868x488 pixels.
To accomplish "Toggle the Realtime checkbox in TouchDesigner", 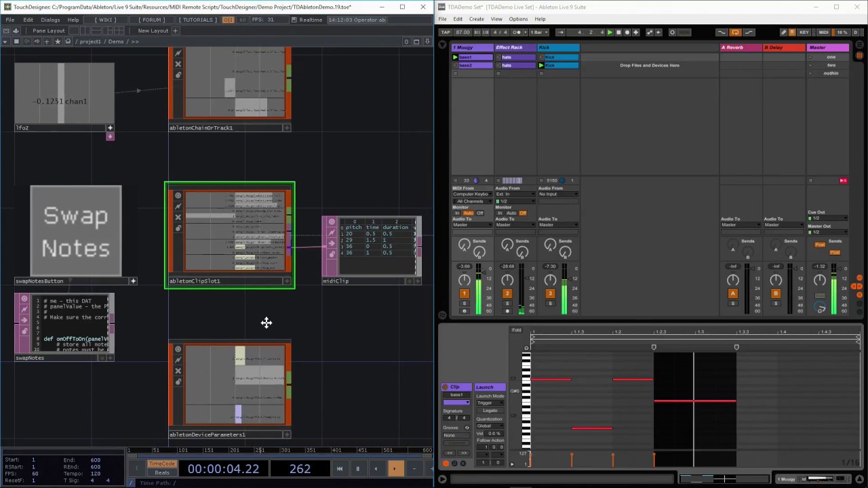I will [x=294, y=20].
